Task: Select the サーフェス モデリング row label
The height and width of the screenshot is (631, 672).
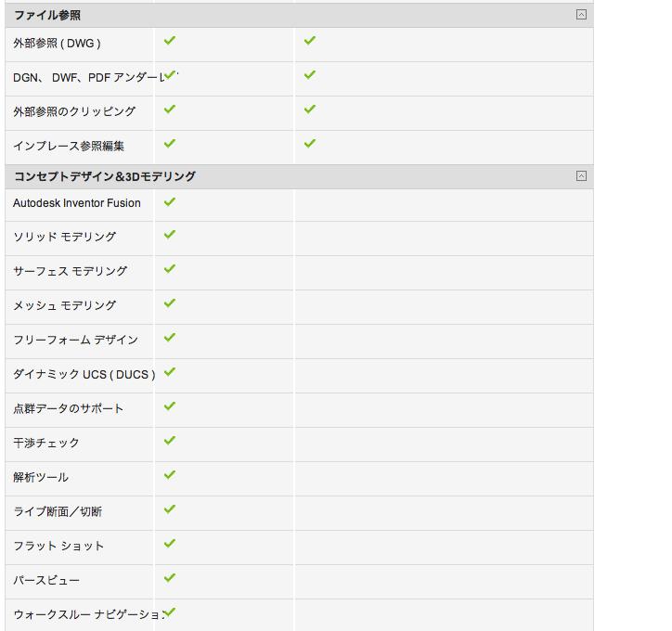Action: (70, 271)
